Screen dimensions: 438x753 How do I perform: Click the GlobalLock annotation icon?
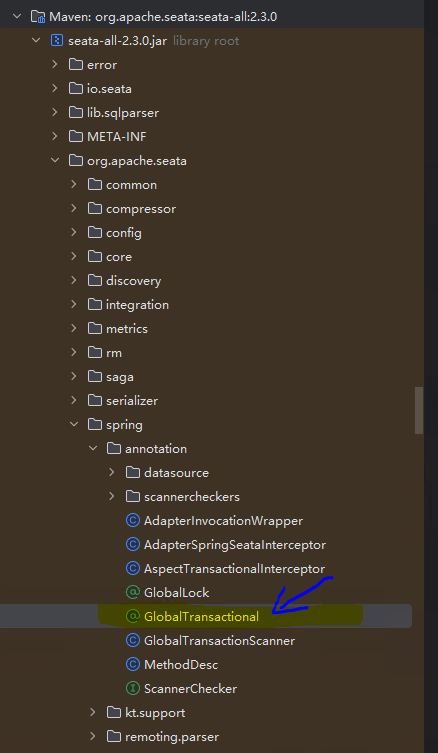(133, 593)
